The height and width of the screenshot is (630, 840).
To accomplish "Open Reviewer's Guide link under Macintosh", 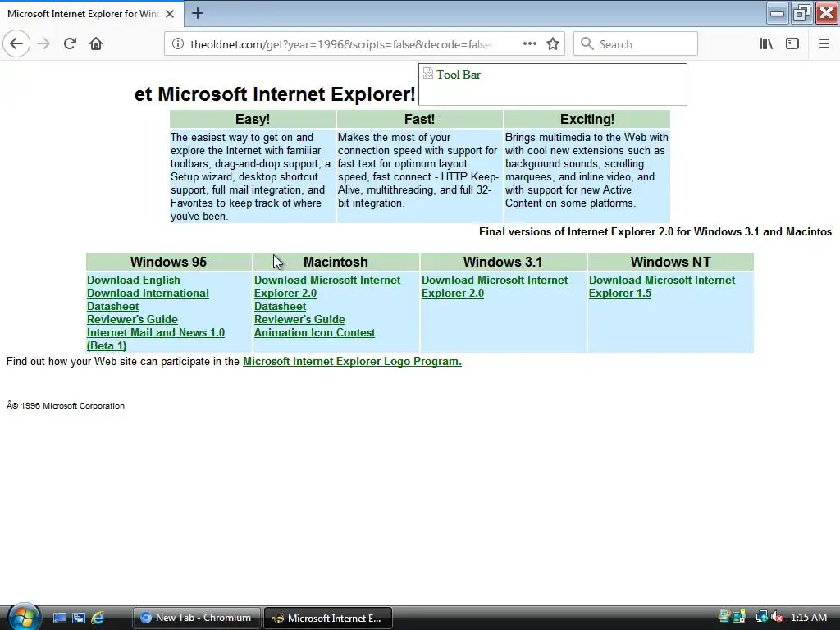I will point(299,320).
